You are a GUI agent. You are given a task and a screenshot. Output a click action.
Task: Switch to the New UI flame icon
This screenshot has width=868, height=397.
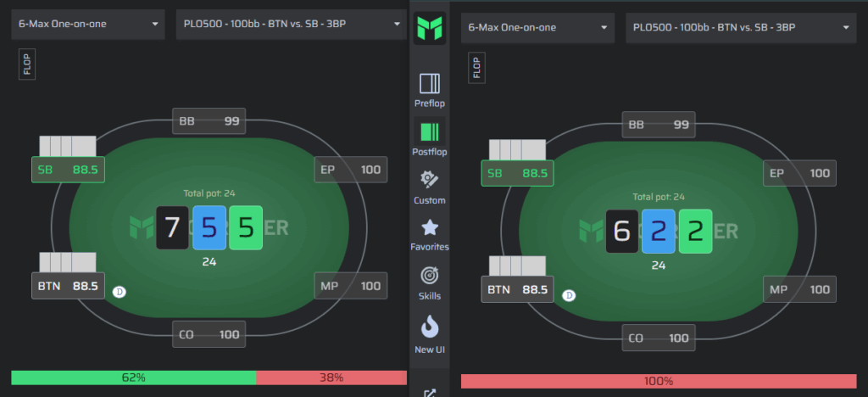(x=430, y=334)
